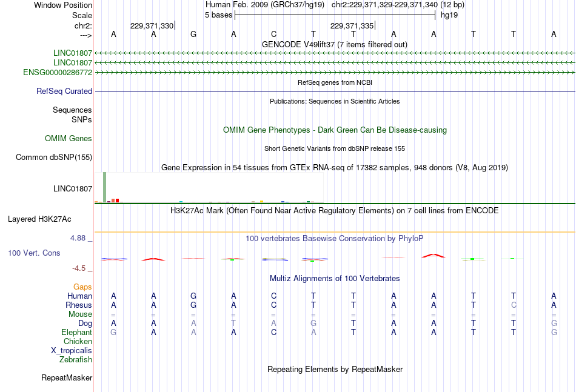576x392 pixels.
Task: Click the Gaps label in Multiz track
Action: click(x=82, y=287)
